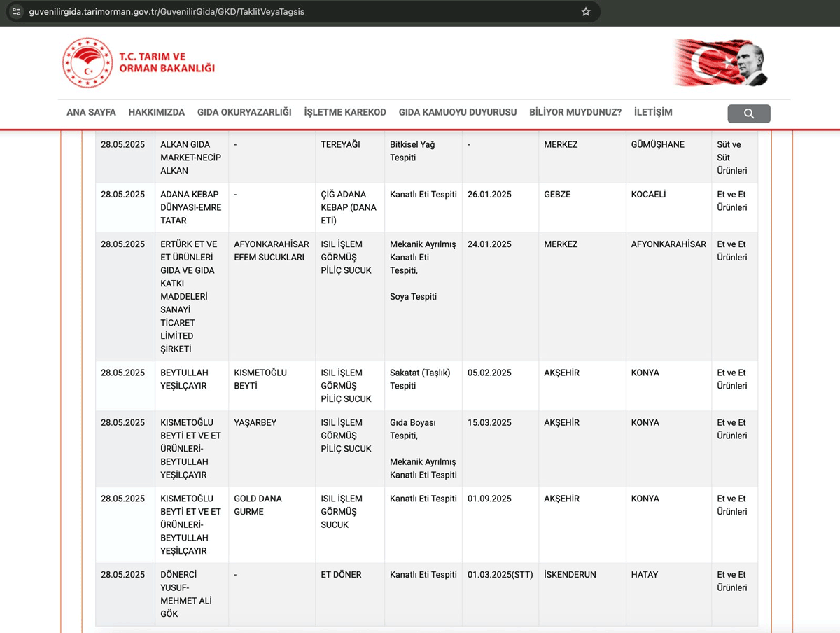Select the date 15.03.2025
The width and height of the screenshot is (840, 633).
click(489, 422)
